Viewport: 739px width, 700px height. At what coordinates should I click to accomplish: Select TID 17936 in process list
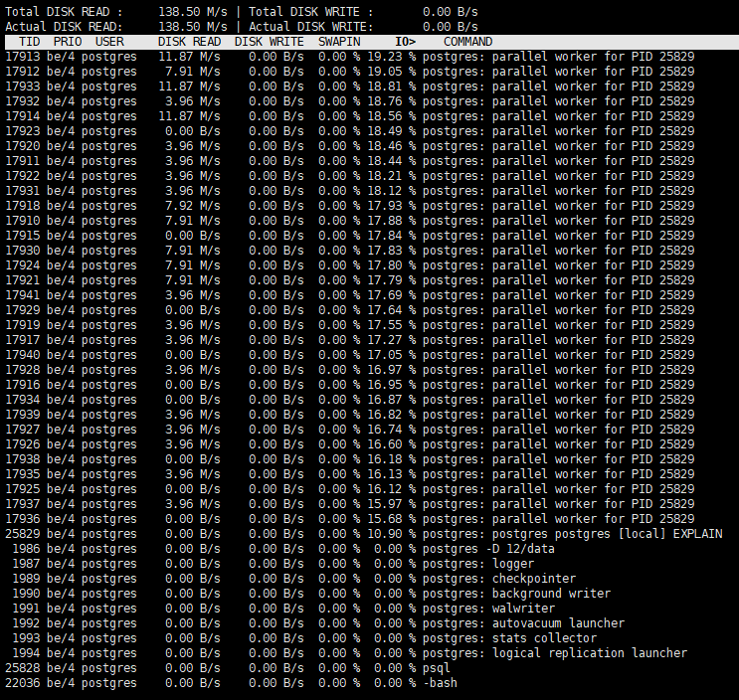pos(23,519)
